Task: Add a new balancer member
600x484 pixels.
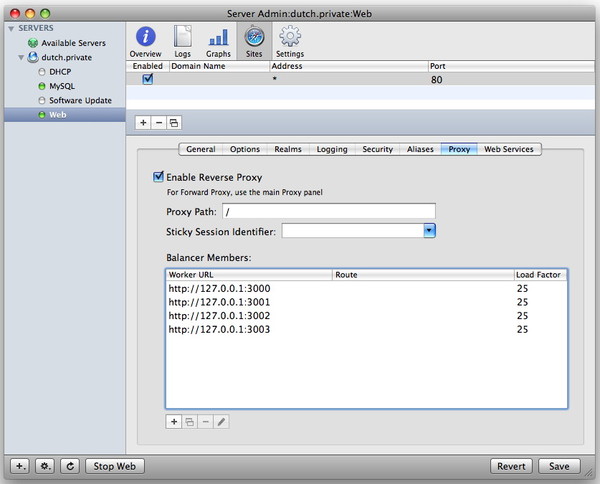Action: (174, 422)
